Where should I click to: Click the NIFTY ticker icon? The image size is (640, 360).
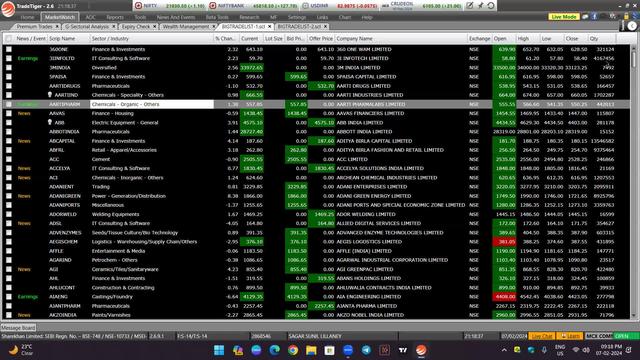tap(138, 6)
